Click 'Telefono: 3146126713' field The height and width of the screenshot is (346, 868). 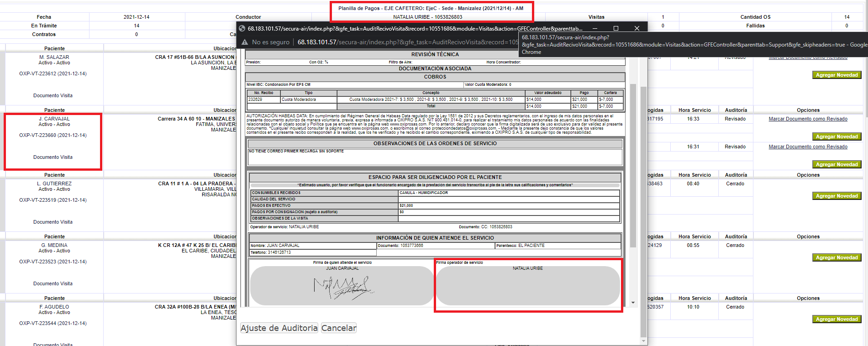click(312, 252)
